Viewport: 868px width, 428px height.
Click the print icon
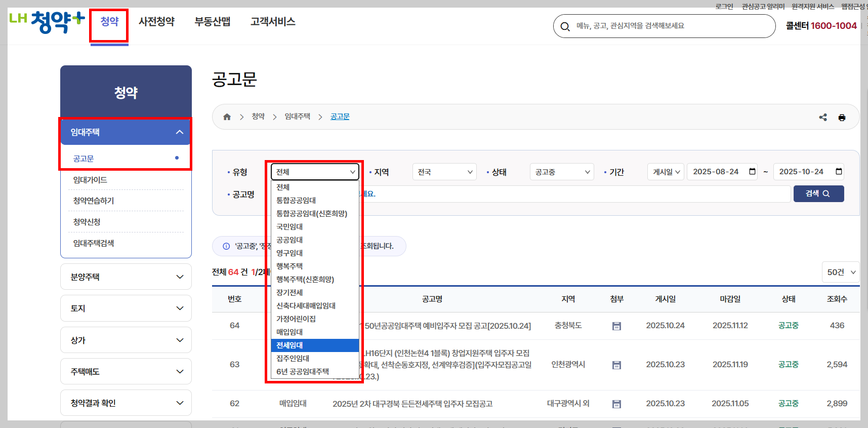pos(842,118)
